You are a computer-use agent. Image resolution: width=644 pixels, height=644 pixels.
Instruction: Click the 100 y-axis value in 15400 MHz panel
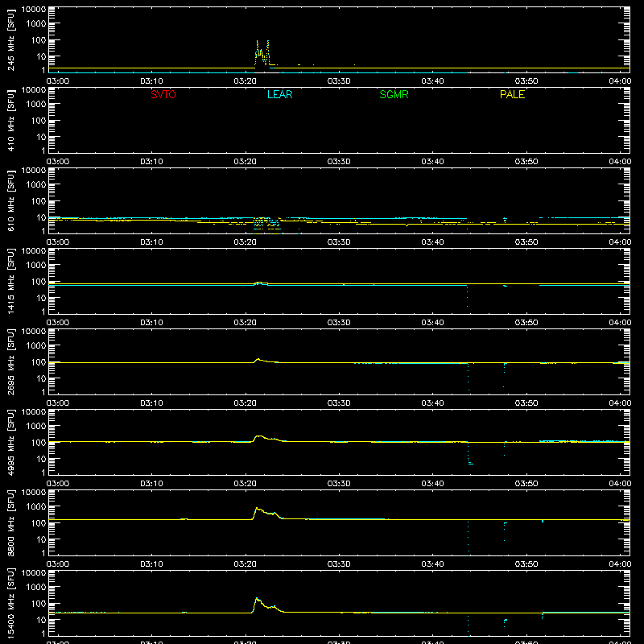39,604
